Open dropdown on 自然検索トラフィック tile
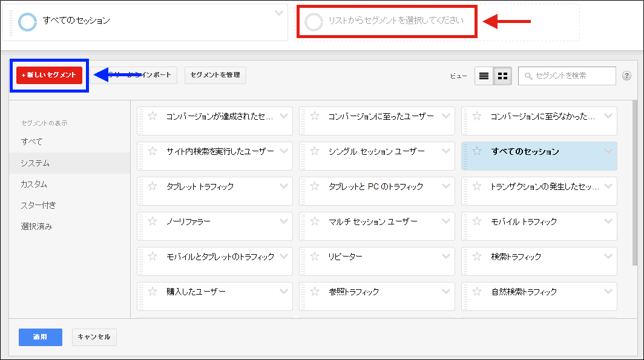This screenshot has height=360, width=644. click(608, 292)
